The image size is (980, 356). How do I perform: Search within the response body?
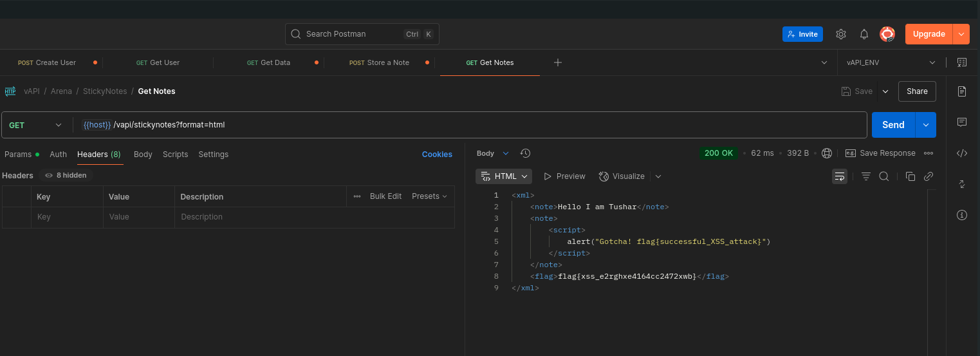coord(884,176)
